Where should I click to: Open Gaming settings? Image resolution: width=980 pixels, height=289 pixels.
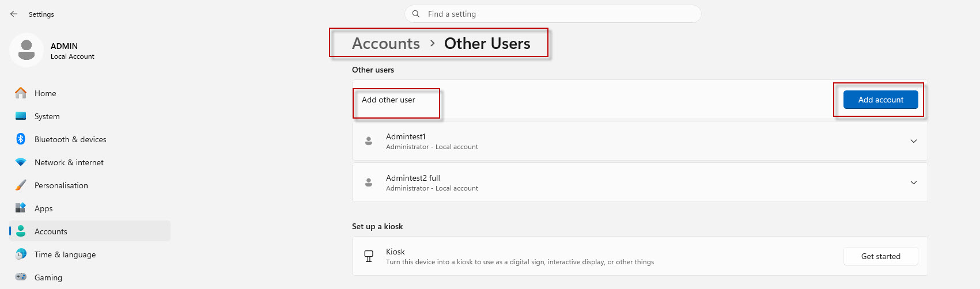pyautogui.click(x=90, y=277)
